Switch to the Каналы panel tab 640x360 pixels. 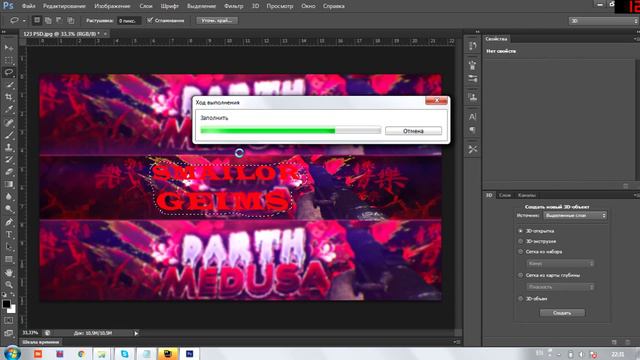click(527, 196)
